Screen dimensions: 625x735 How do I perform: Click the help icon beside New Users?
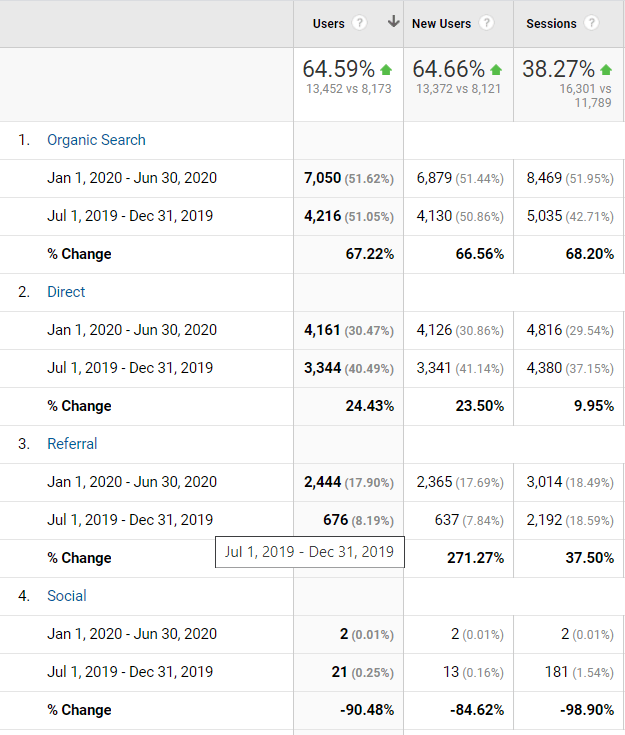click(x=486, y=23)
